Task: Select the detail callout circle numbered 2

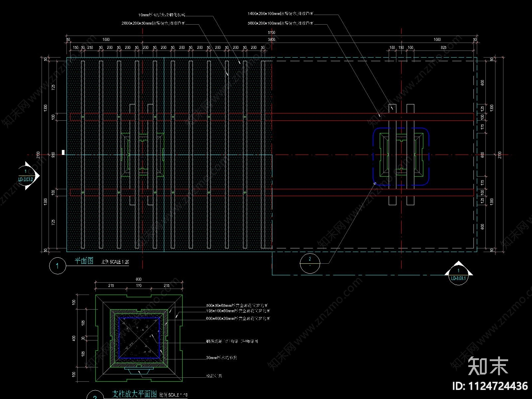Action: pyautogui.click(x=310, y=263)
